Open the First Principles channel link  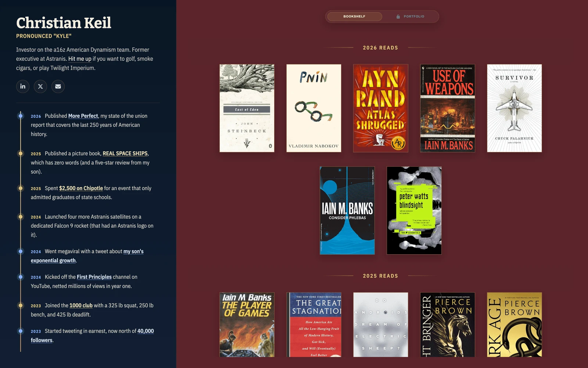click(94, 277)
